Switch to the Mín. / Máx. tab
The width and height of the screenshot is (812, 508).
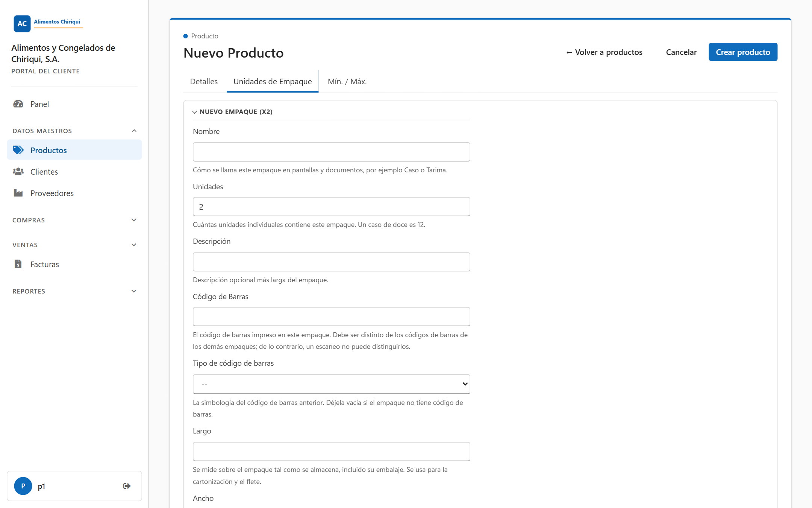click(x=347, y=81)
